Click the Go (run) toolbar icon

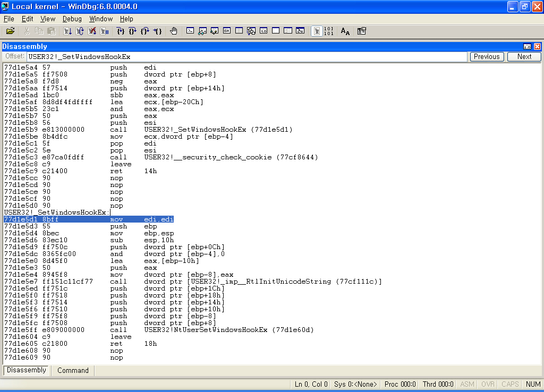[67, 31]
